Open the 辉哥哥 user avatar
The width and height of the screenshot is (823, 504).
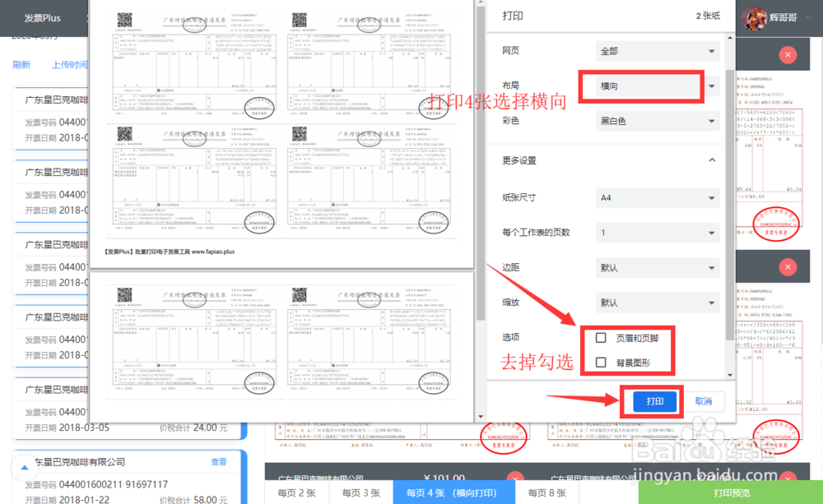click(755, 18)
